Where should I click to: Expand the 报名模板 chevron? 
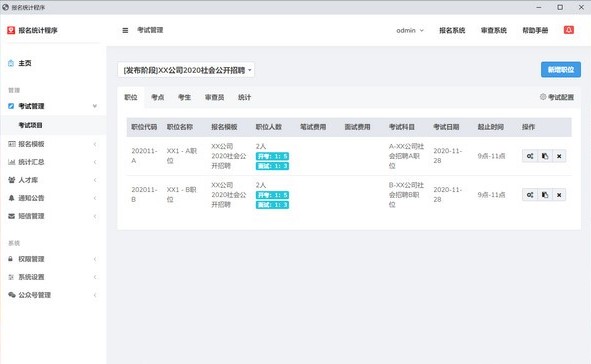(95, 144)
